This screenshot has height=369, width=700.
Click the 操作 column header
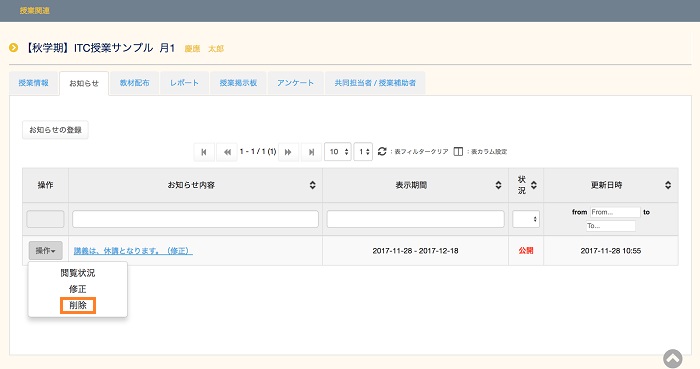(x=46, y=185)
